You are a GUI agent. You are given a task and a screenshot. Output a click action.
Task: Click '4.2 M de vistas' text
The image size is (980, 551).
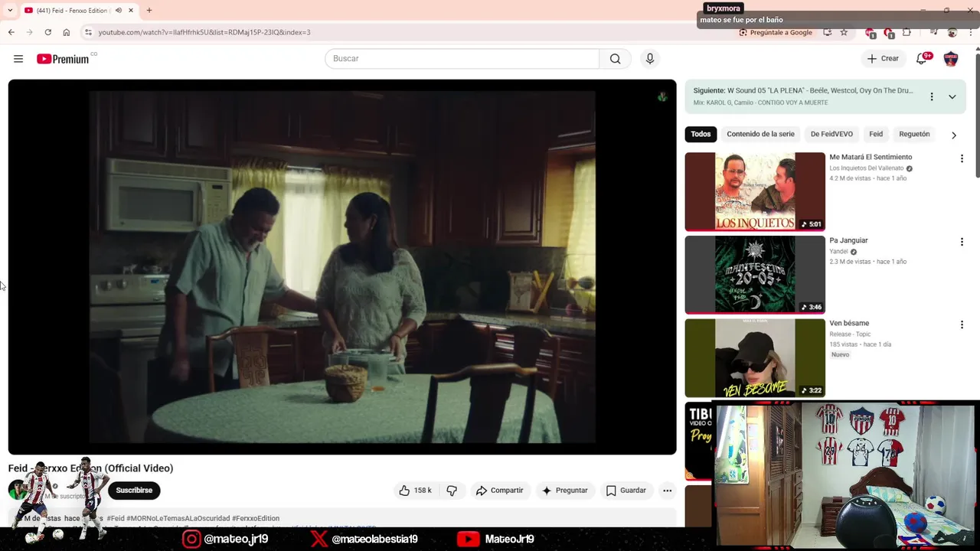click(x=850, y=178)
